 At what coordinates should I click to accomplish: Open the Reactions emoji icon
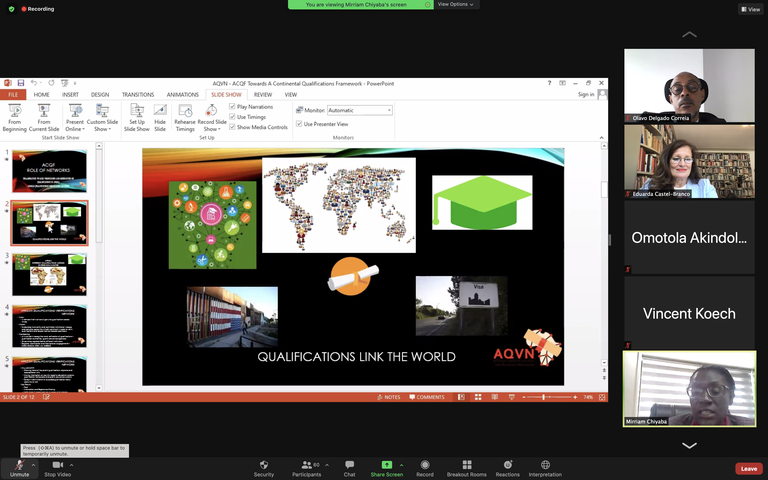507,464
